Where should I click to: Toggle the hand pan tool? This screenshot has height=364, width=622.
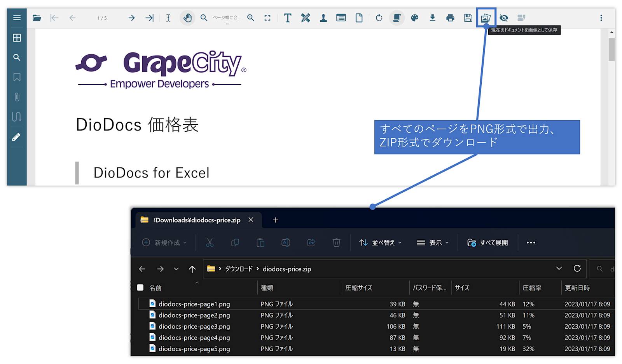pyautogui.click(x=188, y=18)
